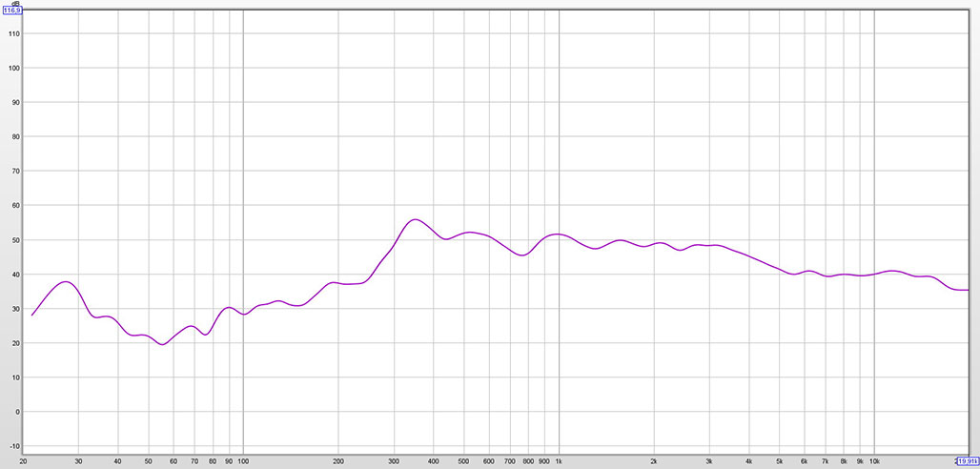The height and width of the screenshot is (469, 980).
Task: Click the purple response curve peak near 350 Hz
Action: tap(415, 219)
